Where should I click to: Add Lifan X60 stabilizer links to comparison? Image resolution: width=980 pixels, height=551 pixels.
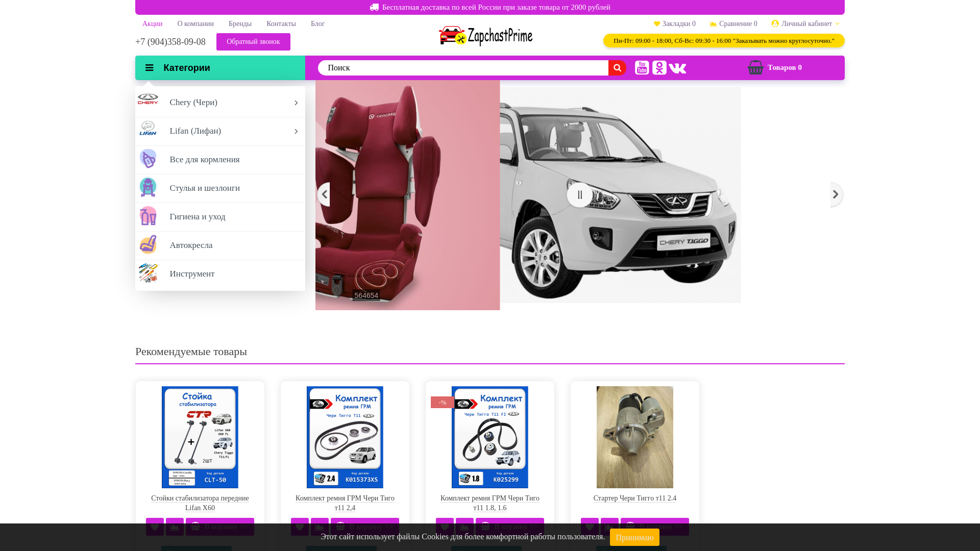[175, 527]
